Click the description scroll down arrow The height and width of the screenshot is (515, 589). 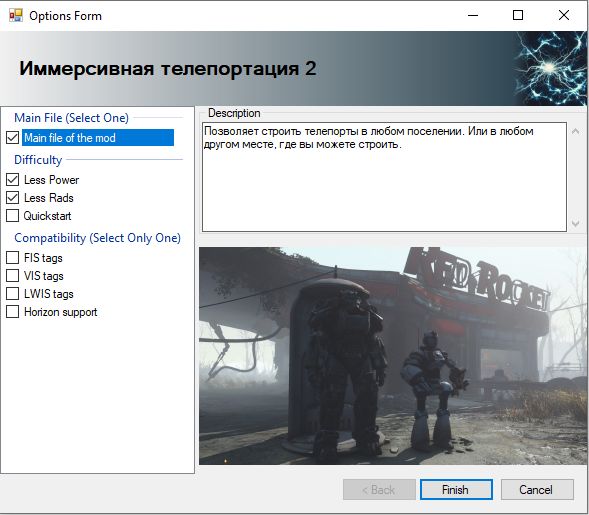coord(575,224)
